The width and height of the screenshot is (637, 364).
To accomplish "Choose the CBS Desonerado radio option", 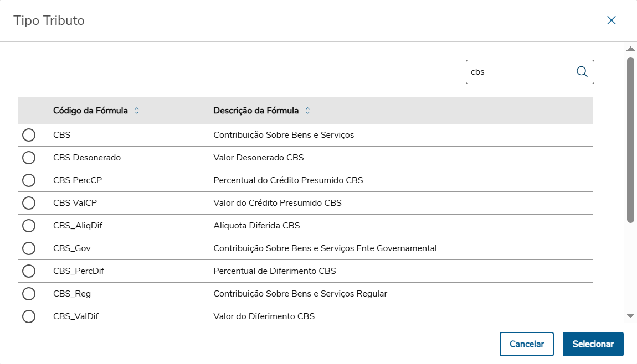I will click(29, 158).
